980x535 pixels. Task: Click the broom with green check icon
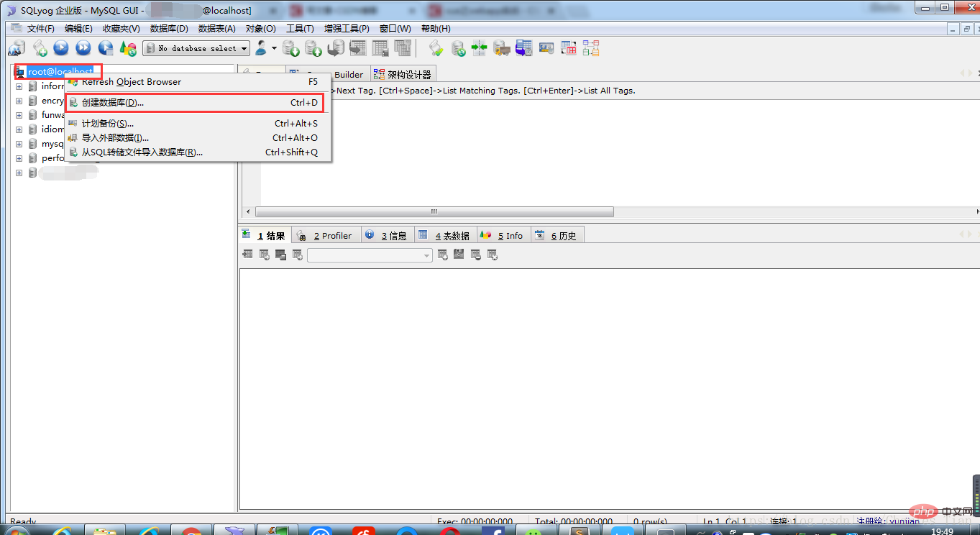click(436, 48)
